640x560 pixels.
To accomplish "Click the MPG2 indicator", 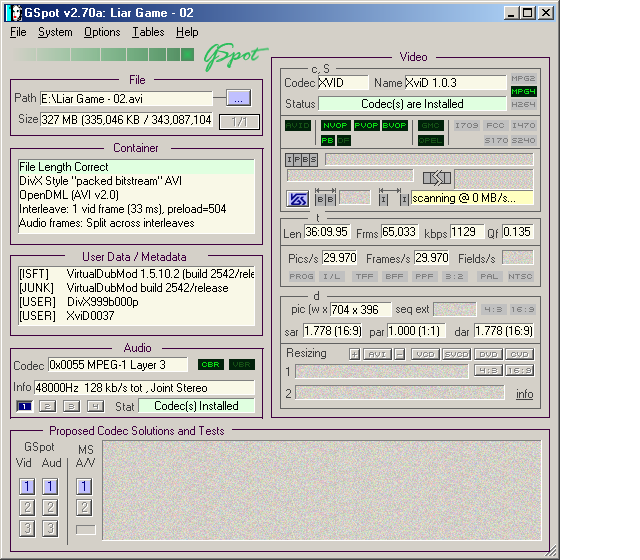I will click(x=523, y=78).
